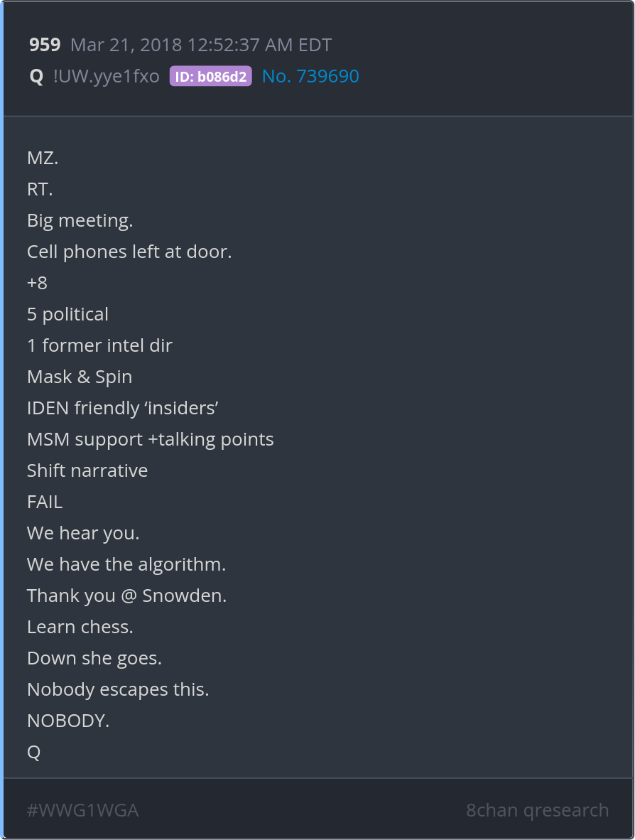This screenshot has width=635, height=840.
Task: Click "MSM support +talking points" text
Action: click(150, 439)
